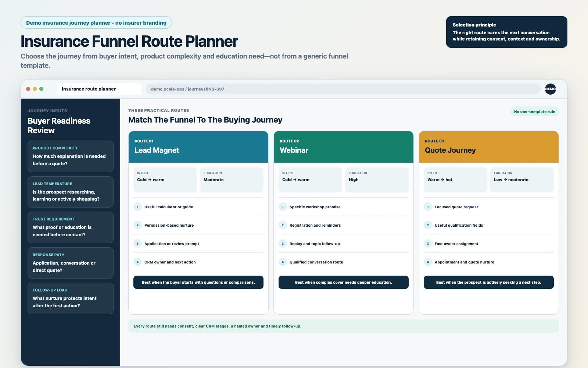588x368 pixels.
Task: Select the Route 02 Webinar header
Action: tap(344, 147)
